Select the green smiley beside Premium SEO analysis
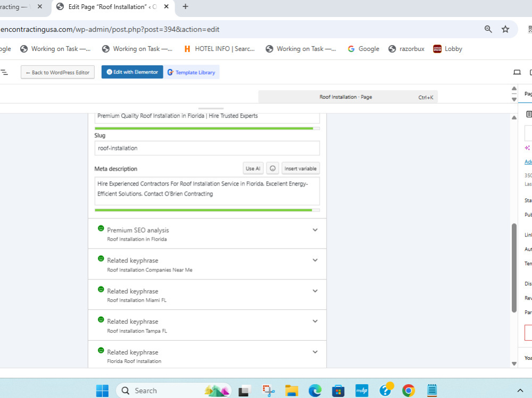532x398 pixels. pyautogui.click(x=101, y=228)
